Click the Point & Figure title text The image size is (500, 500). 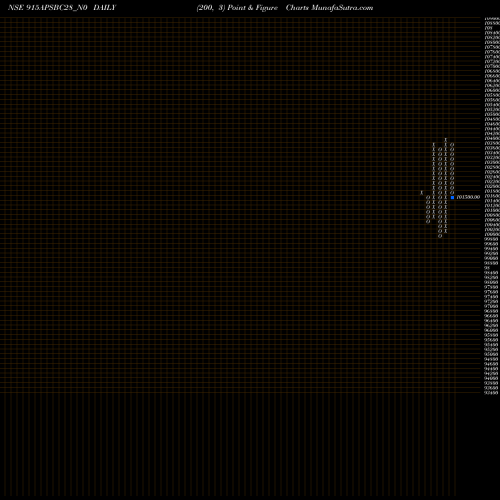tap(252, 8)
